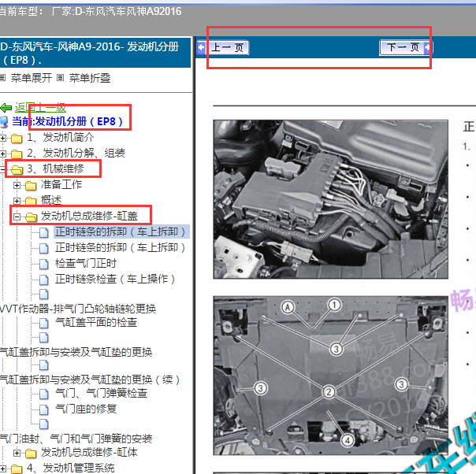Click 当前车型 厂家 header text
The width and height of the screenshot is (476, 474).
pos(90,12)
